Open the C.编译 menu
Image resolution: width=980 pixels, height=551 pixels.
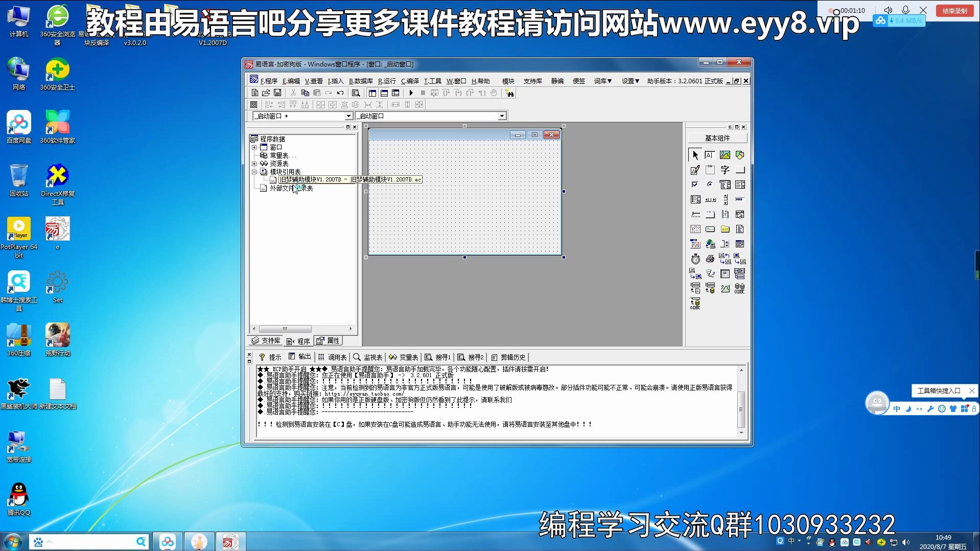[410, 81]
